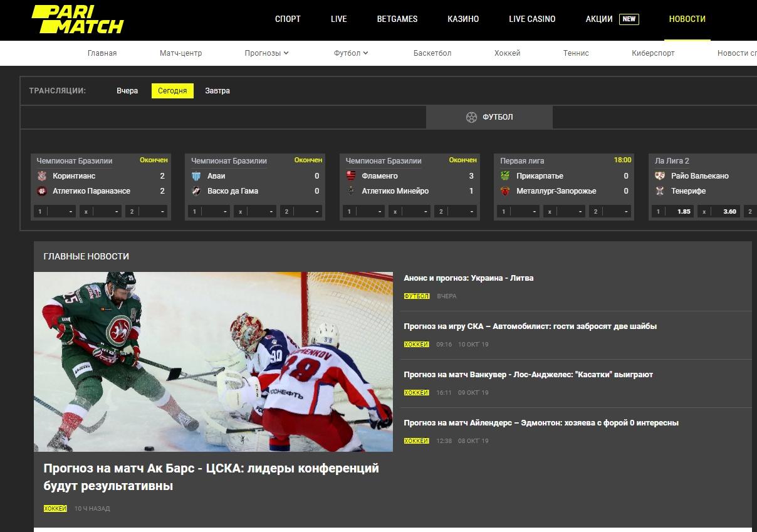This screenshot has width=757, height=532.
Task: Open the СПОРТ section
Action: tap(288, 19)
